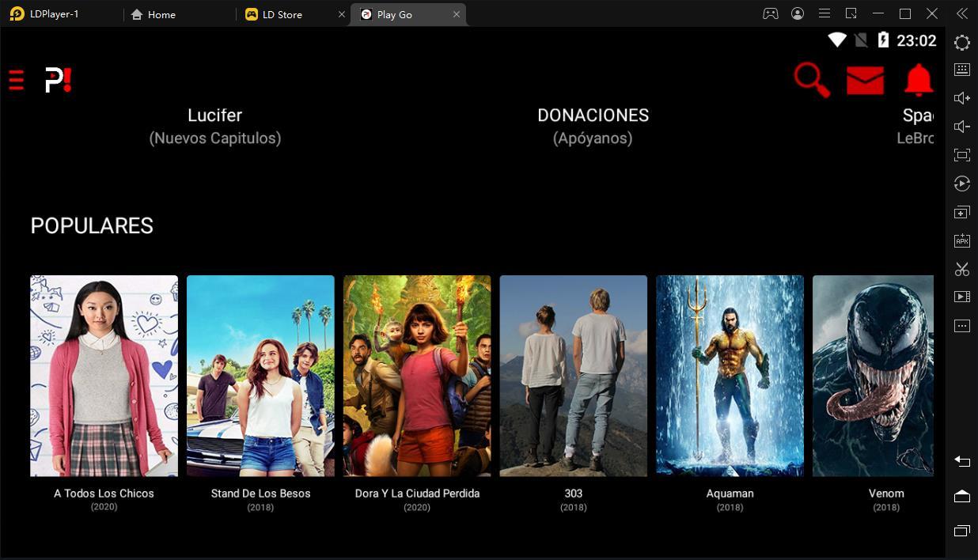The width and height of the screenshot is (978, 560).
Task: Click the Dora Y La Ciudad Perdida title
Action: coord(417,494)
